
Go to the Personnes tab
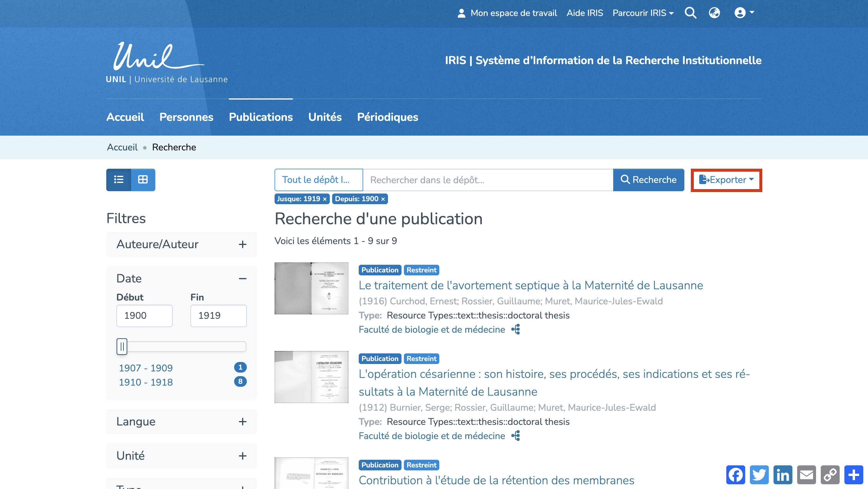pos(186,117)
